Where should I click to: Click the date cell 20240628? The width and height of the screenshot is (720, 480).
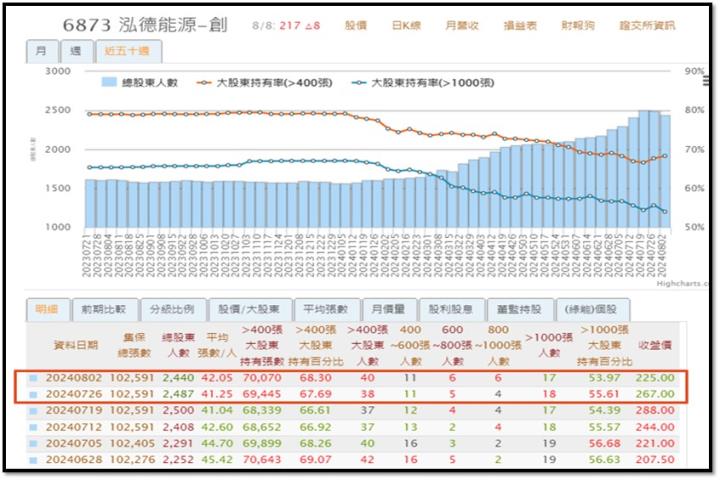[x=73, y=460]
